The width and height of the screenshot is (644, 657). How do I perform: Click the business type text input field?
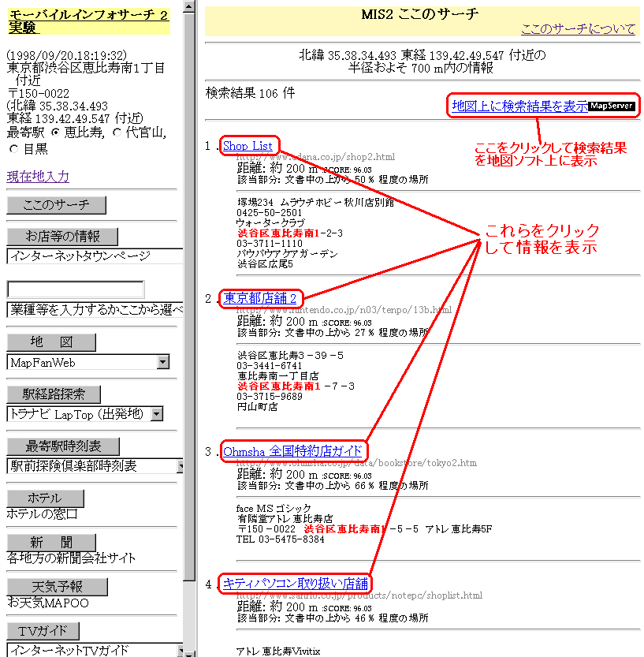[76, 289]
